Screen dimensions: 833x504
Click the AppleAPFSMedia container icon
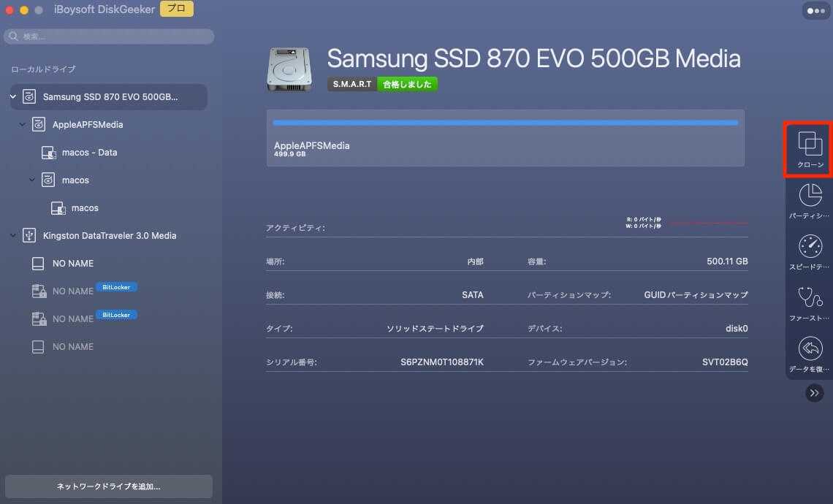[x=39, y=124]
